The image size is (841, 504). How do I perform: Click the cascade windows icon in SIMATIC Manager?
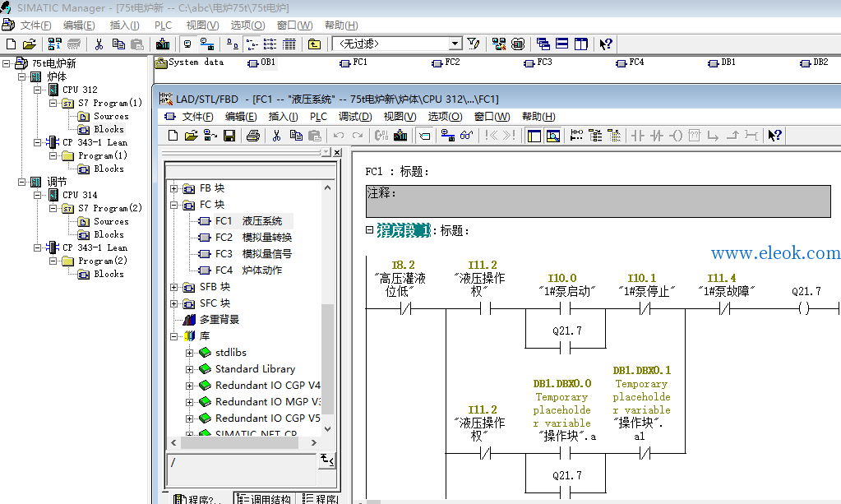pyautogui.click(x=543, y=44)
